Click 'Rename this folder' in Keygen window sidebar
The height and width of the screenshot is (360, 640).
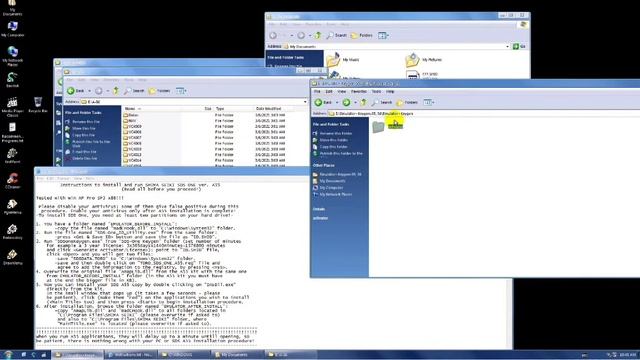332,133
